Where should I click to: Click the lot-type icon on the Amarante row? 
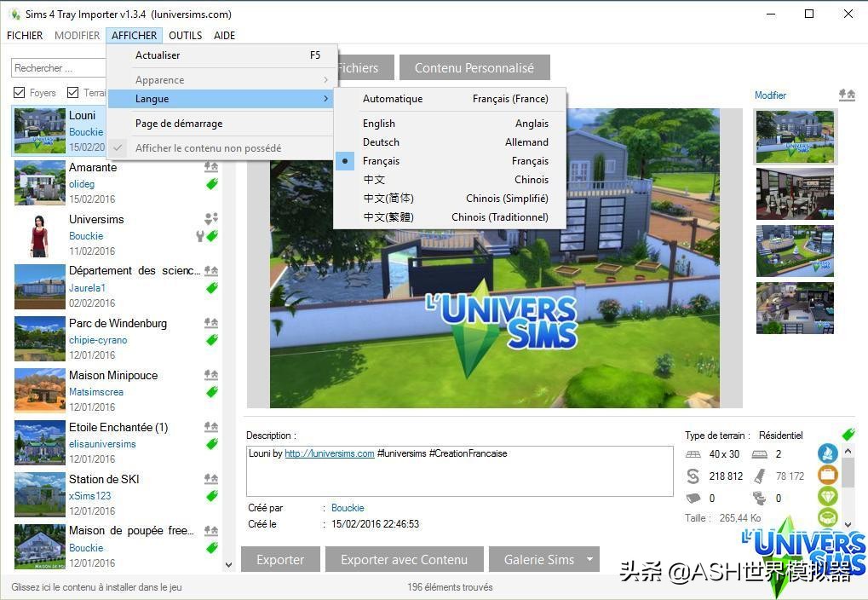[211, 165]
